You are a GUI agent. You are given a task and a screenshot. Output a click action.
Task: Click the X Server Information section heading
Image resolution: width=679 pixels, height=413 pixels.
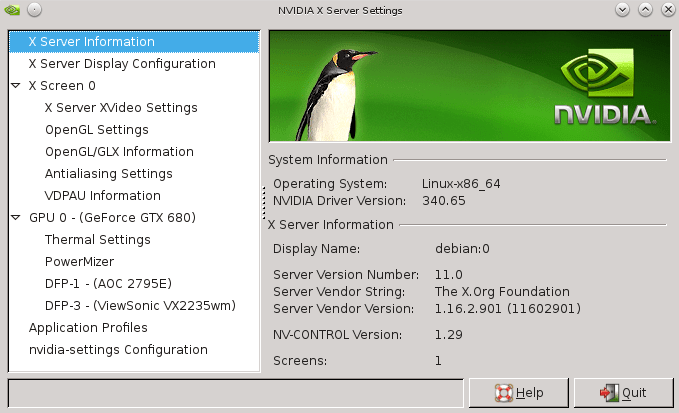point(331,225)
